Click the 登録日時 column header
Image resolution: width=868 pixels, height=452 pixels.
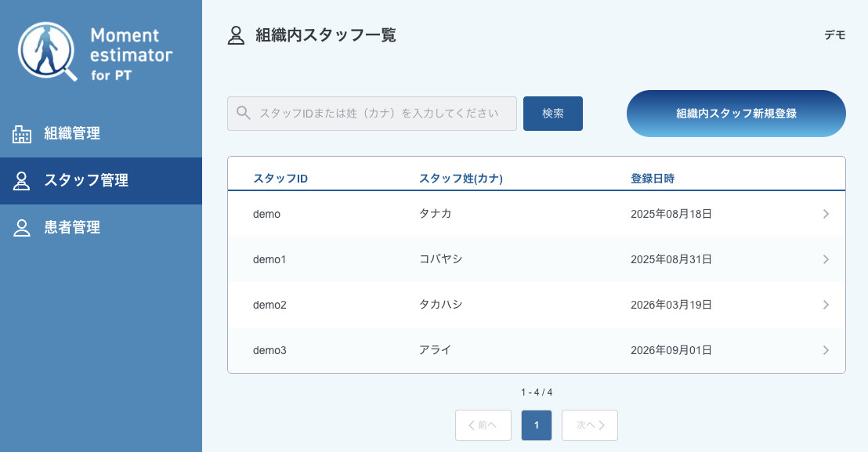tap(653, 179)
